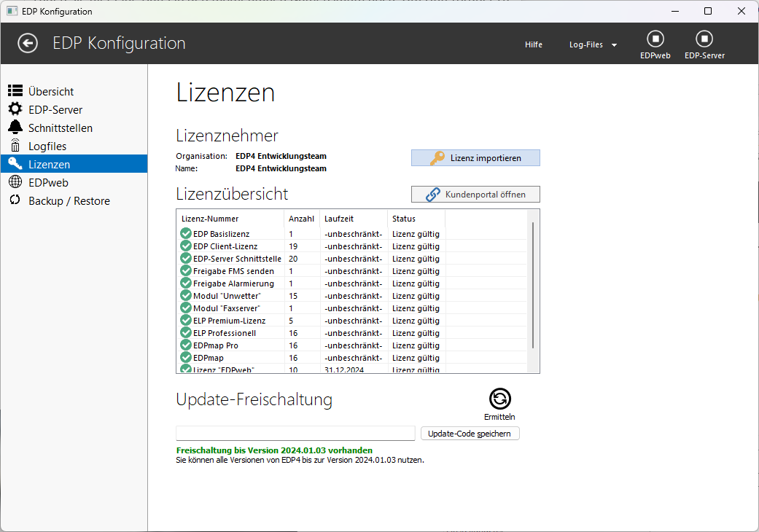Open Übersicht via its list icon
The width and height of the screenshot is (759, 532).
[15, 91]
